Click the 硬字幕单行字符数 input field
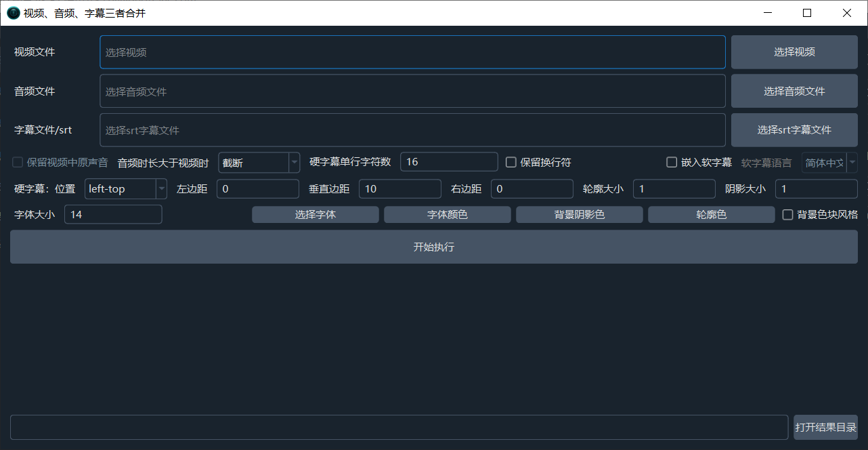The height and width of the screenshot is (450, 868). point(449,163)
